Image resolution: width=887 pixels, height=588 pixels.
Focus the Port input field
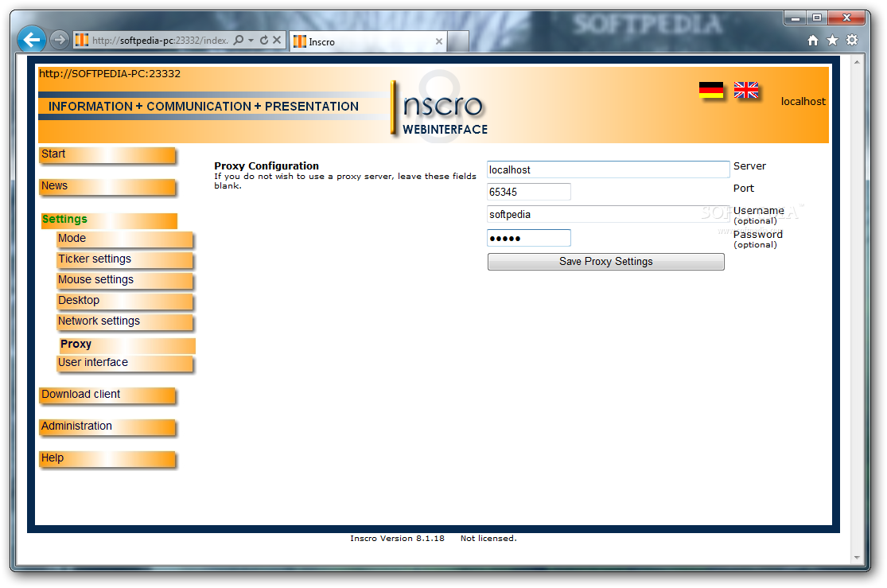pyautogui.click(x=528, y=192)
